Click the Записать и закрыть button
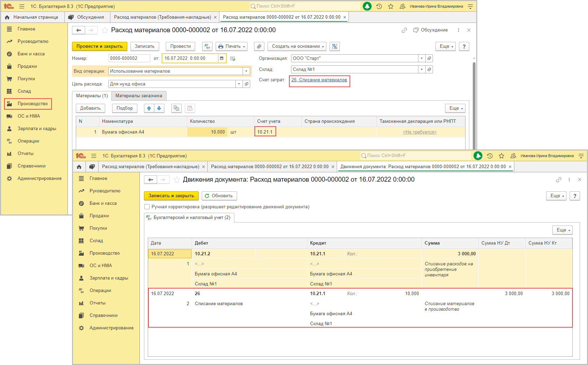 pos(171,196)
